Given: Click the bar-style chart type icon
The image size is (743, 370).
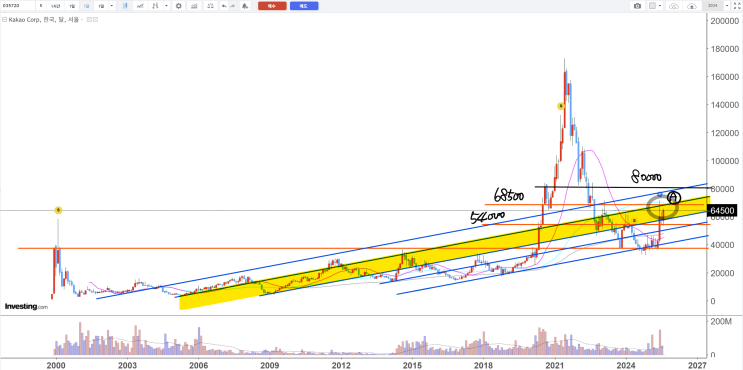Looking at the screenshot, I should 155,6.
